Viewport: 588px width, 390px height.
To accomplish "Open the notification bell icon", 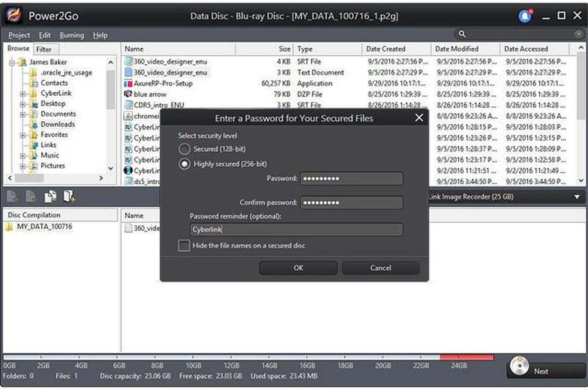I will tap(525, 16).
